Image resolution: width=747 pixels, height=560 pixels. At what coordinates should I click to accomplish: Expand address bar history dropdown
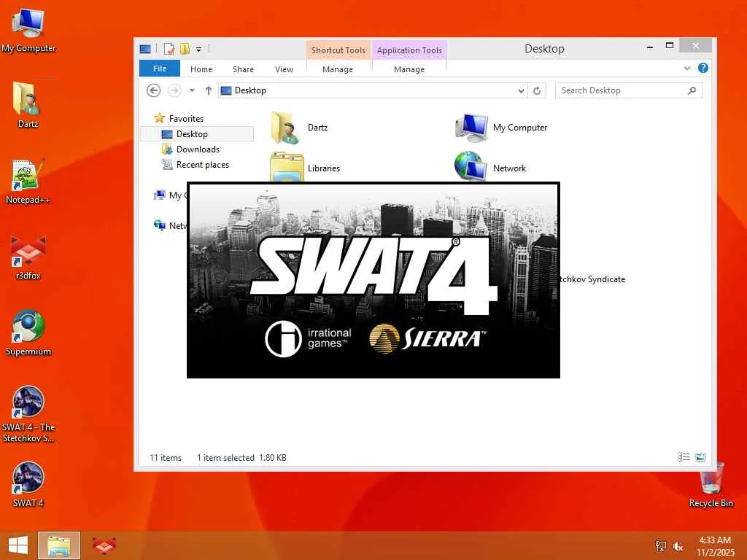click(x=521, y=90)
